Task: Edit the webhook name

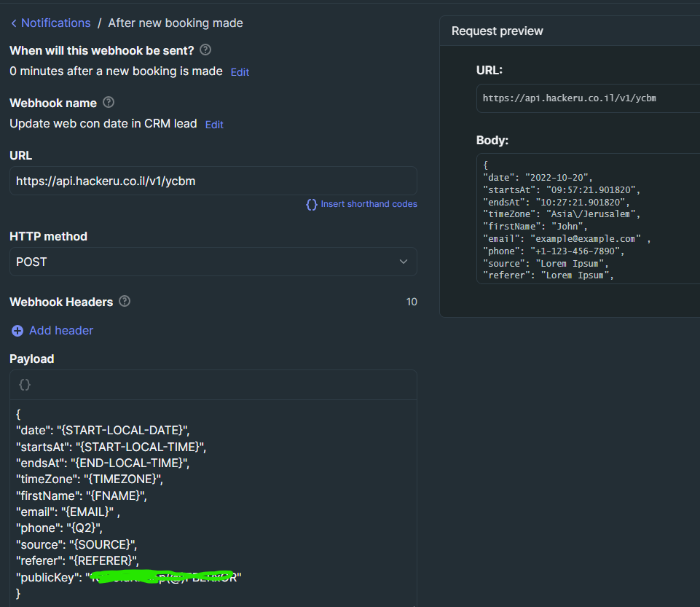Action: [214, 125]
